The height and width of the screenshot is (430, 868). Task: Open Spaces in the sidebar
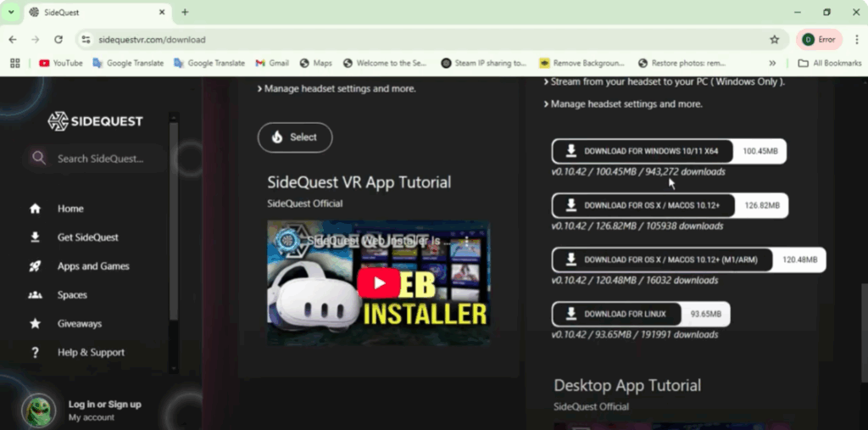[x=72, y=295]
